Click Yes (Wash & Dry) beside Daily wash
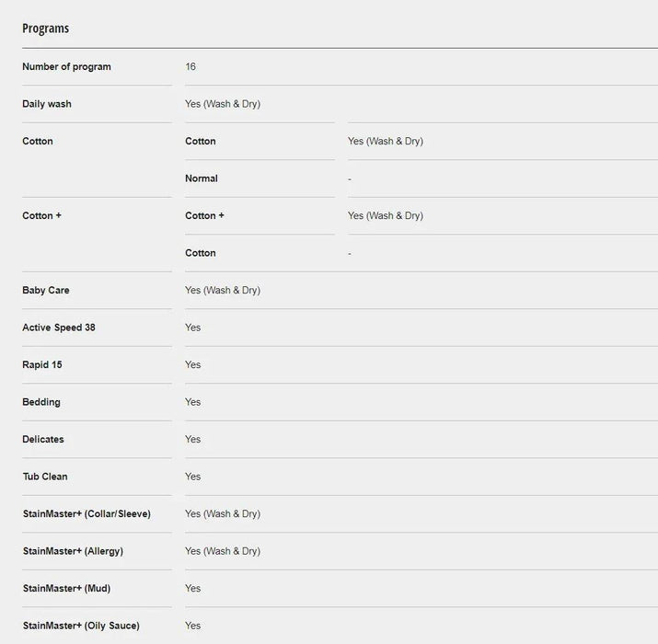The width and height of the screenshot is (658, 644). coord(223,104)
